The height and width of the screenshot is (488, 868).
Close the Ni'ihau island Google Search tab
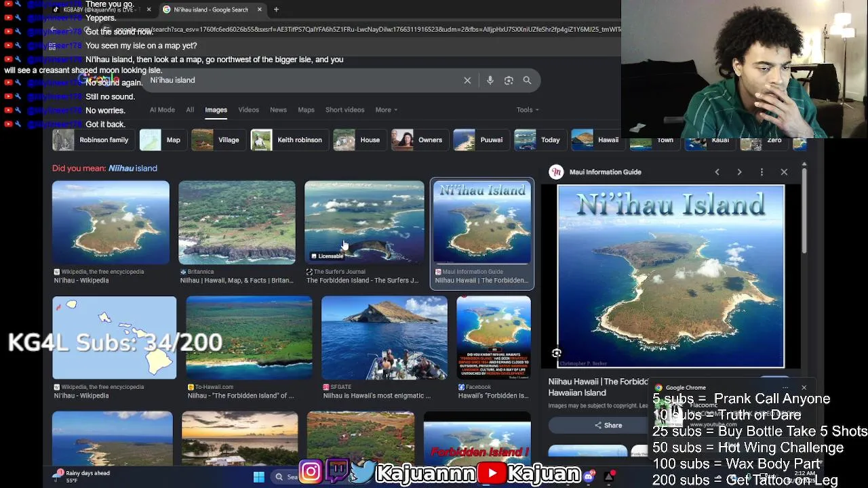pyautogui.click(x=259, y=9)
